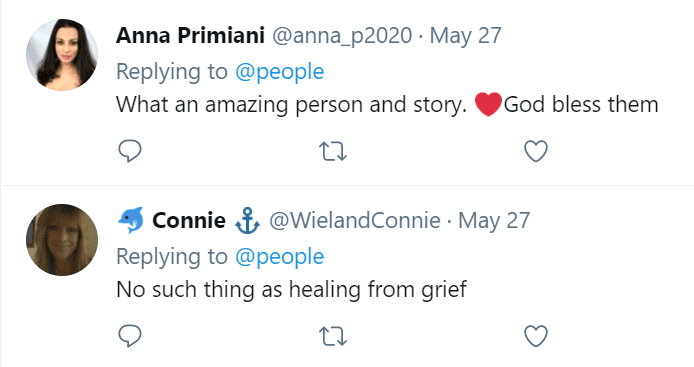
Task: Open the @anna_p2020 handle
Action: (342, 36)
